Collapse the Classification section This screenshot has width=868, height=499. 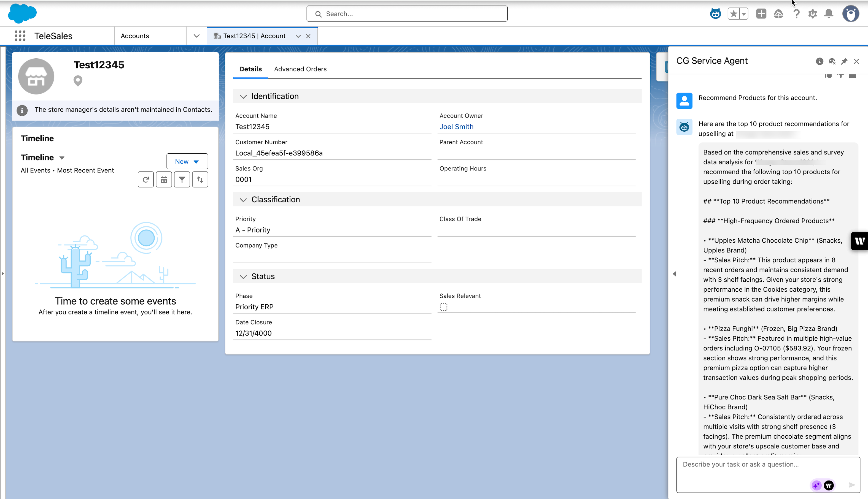click(x=243, y=200)
